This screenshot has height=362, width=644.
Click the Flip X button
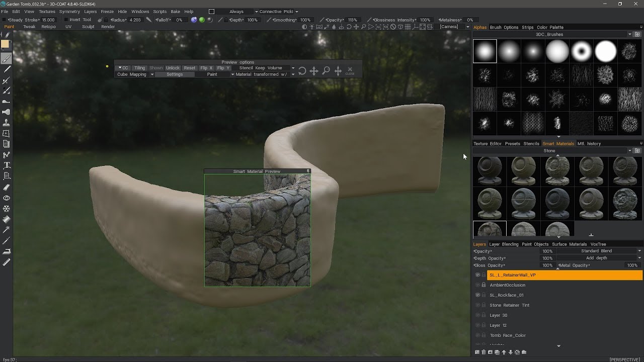click(x=206, y=68)
